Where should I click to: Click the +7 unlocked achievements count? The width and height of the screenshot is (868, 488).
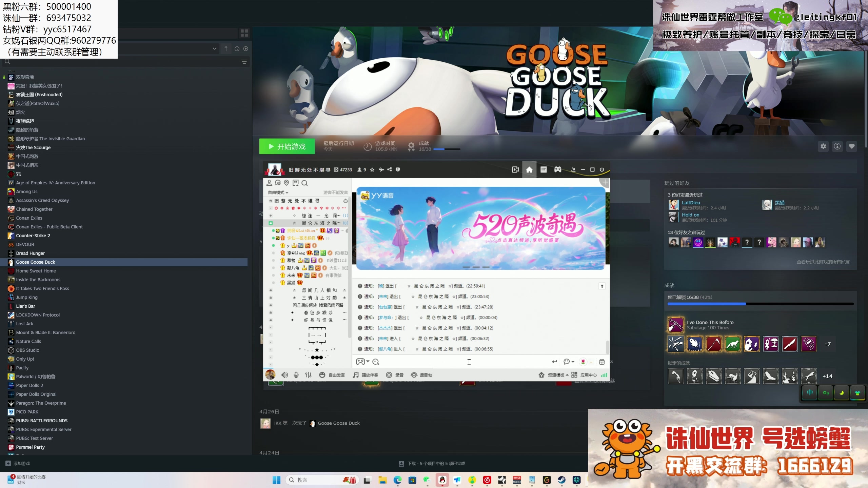point(827,344)
